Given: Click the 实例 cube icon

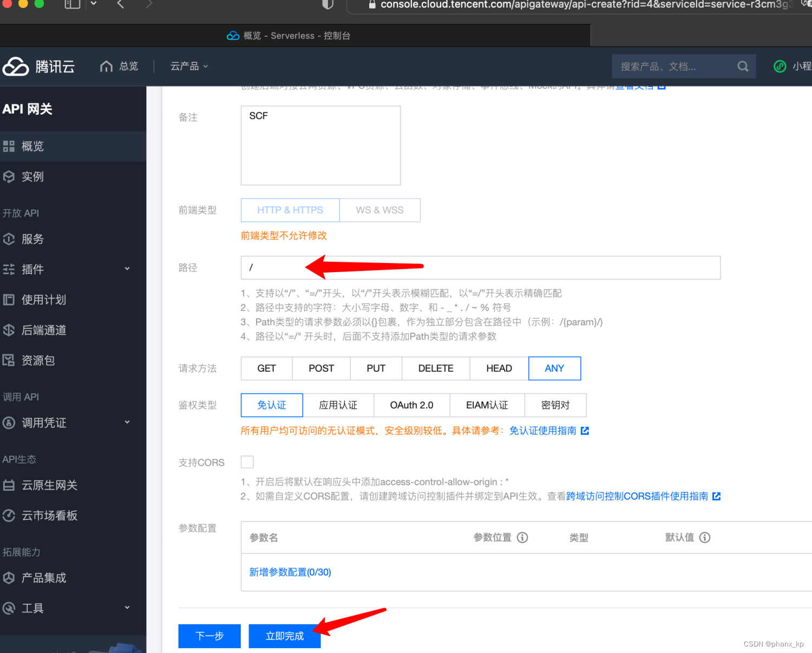Looking at the screenshot, I should click(x=9, y=176).
